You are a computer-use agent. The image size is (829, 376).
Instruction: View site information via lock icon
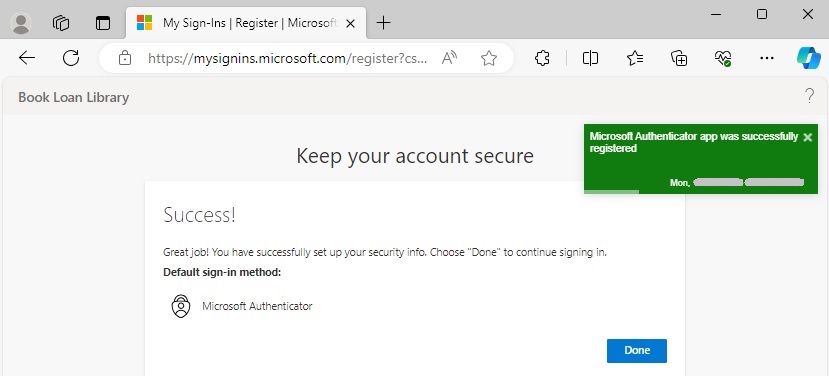click(x=125, y=58)
